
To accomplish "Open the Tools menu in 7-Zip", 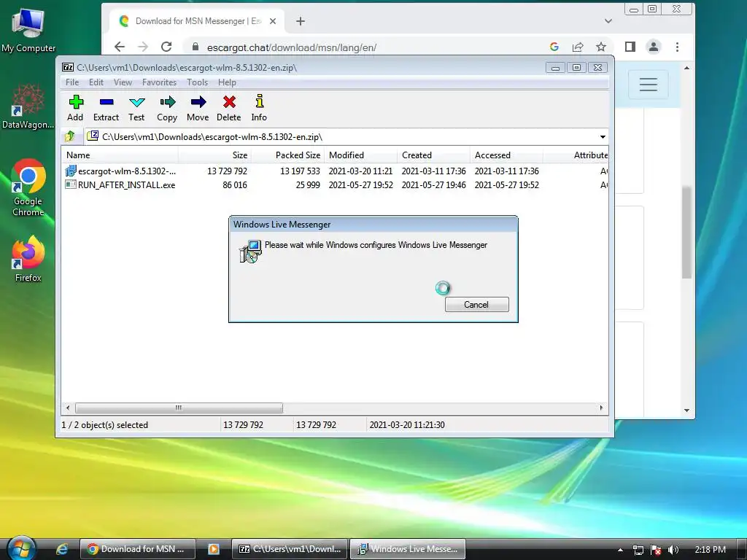I will pyautogui.click(x=197, y=82).
